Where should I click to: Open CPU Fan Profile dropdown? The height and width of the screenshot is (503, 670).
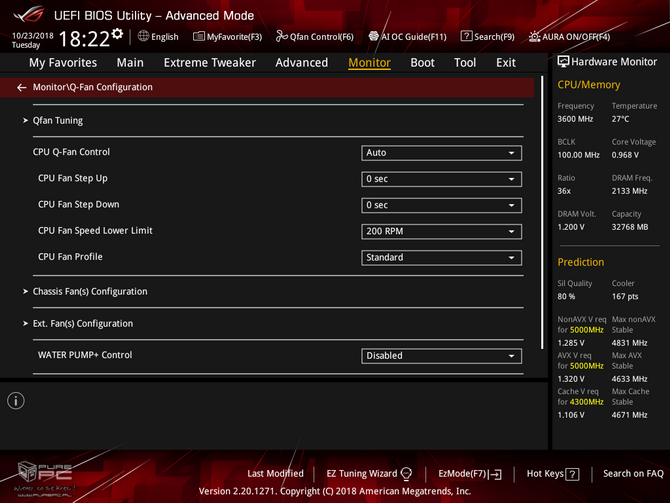[x=441, y=258]
